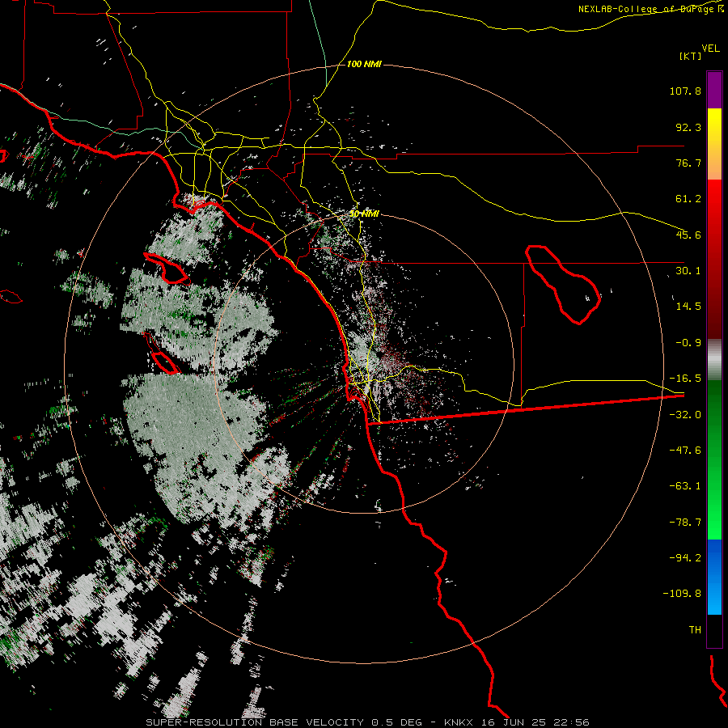Click the 45.6 velocity scale value
Image resolution: width=728 pixels, height=728 pixels.
[688, 235]
